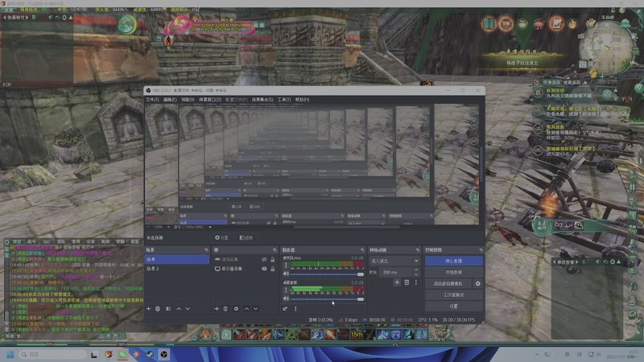Screen dimensions: 644x362
Task: Open the preview scaling dropdown below preview
Action: pos(210,227)
